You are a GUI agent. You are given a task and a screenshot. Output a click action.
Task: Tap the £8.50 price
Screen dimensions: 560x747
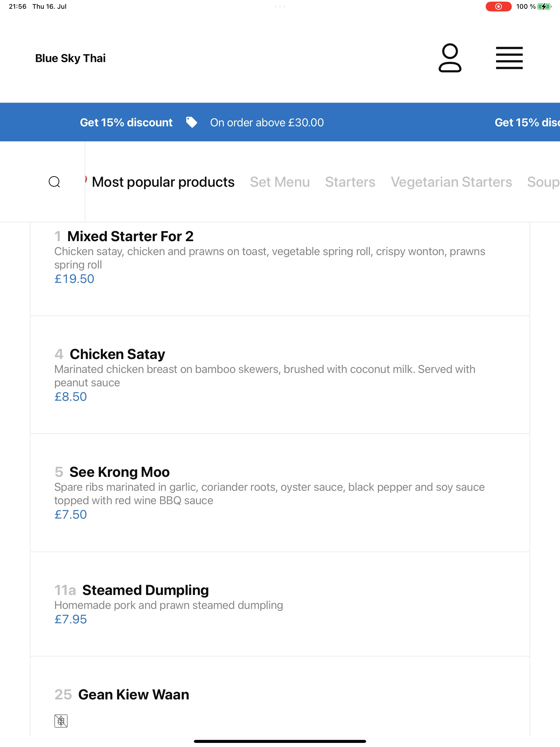point(71,397)
